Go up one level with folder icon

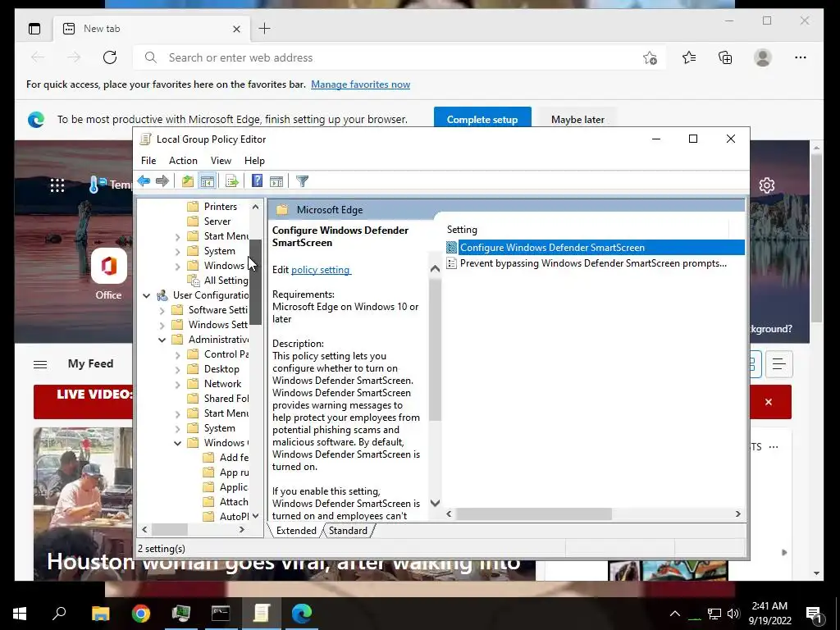click(188, 181)
